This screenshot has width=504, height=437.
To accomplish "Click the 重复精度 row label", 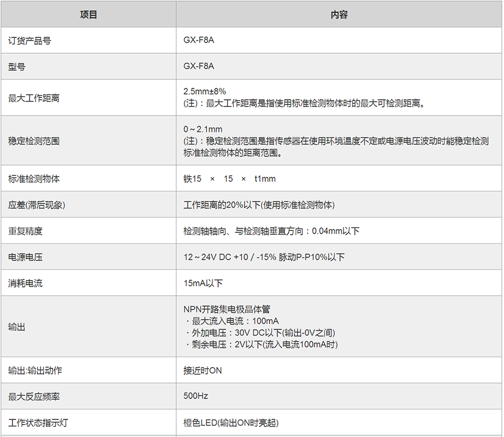I will (x=25, y=231).
